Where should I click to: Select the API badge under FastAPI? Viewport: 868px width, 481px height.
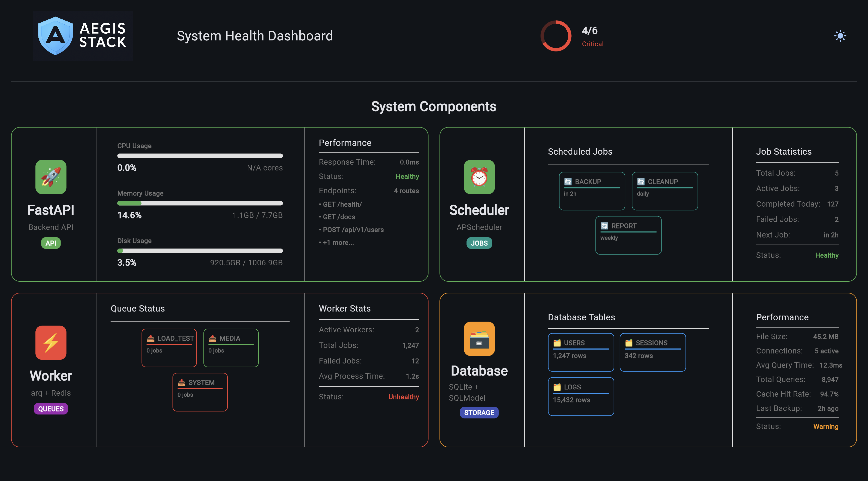[51, 243]
